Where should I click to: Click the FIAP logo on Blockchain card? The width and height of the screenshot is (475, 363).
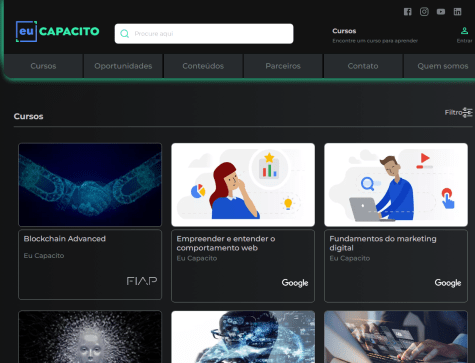pyautogui.click(x=142, y=281)
